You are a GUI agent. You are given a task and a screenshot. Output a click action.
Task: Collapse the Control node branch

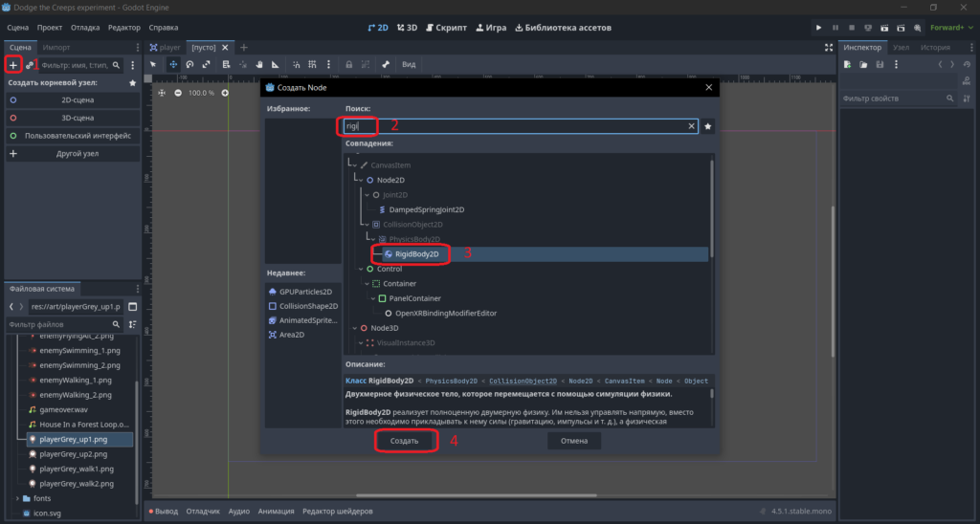[361, 269]
